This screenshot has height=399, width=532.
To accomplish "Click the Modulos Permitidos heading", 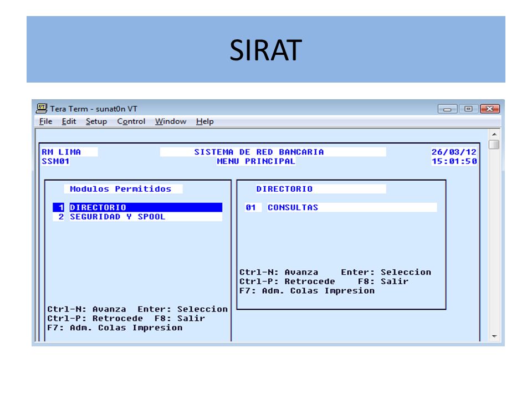I will [x=120, y=189].
